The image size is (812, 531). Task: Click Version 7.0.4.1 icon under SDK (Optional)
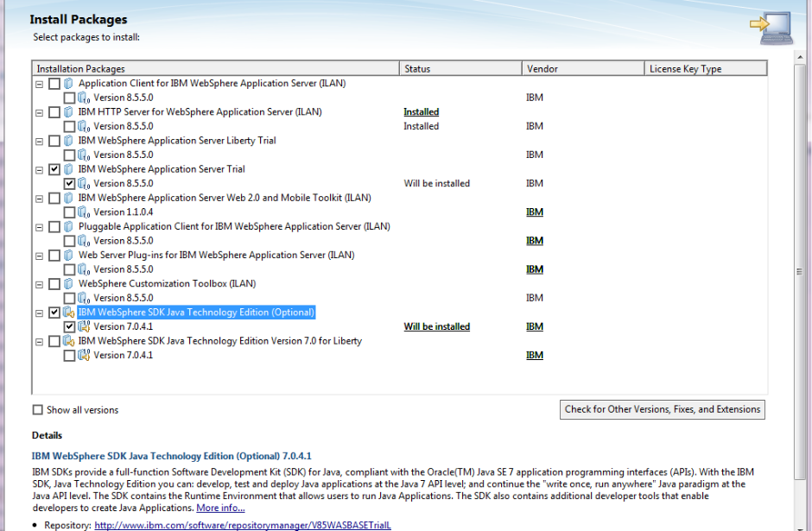click(x=84, y=326)
